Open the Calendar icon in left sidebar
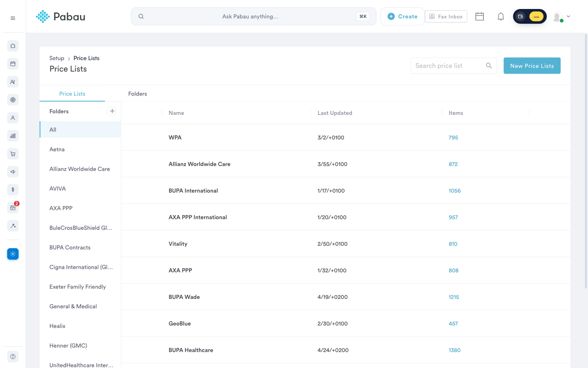The image size is (588, 368). click(13, 64)
